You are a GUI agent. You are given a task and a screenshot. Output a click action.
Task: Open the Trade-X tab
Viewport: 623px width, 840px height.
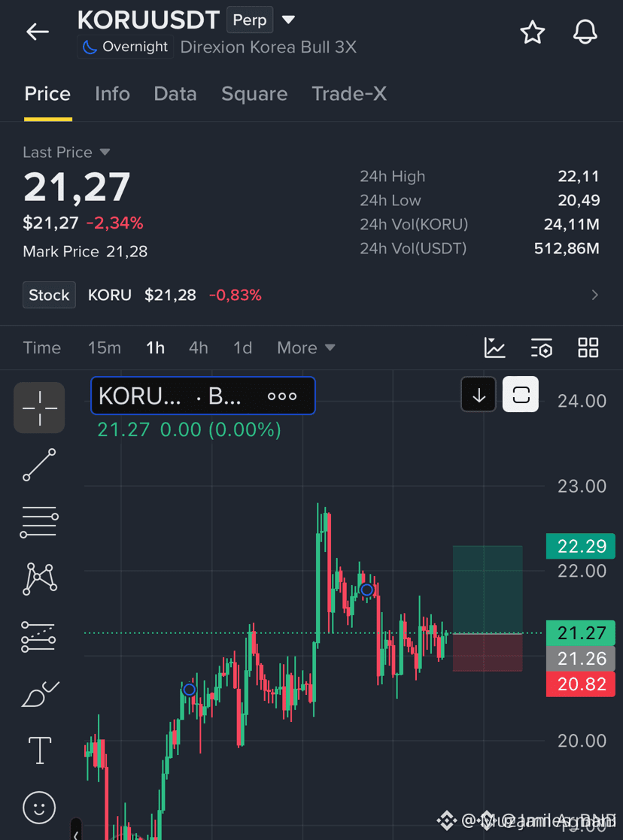pos(349,94)
